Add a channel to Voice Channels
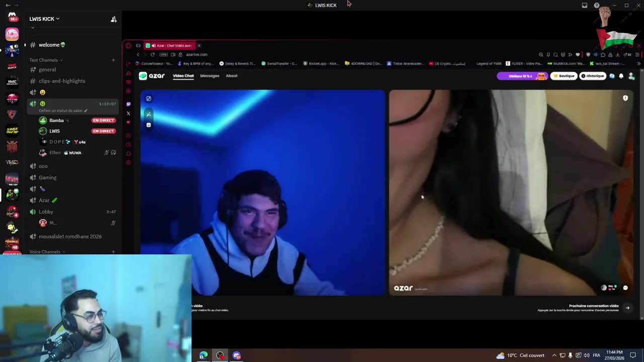Image resolution: width=644 pixels, height=362 pixels. [113, 252]
